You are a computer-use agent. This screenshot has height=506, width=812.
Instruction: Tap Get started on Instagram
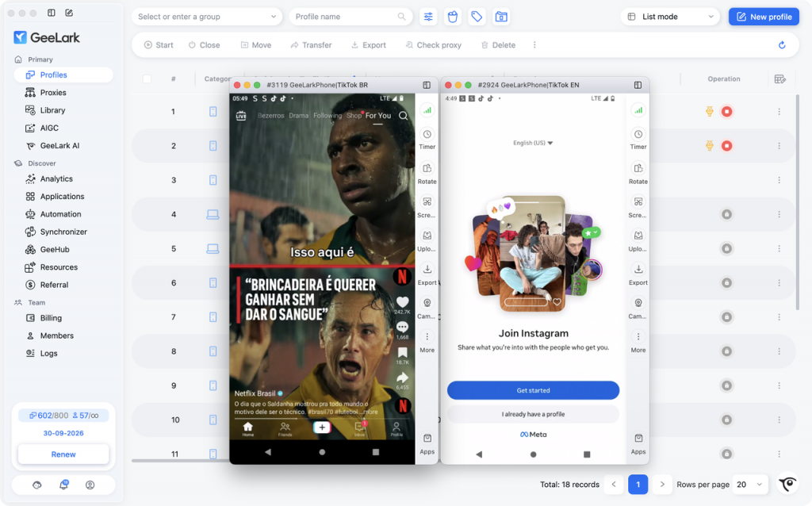533,390
